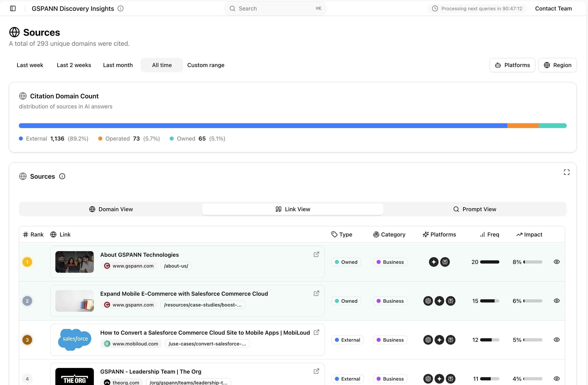The height and width of the screenshot is (385, 588).
Task: Click second platform icon in About GSPANN row
Action: [x=445, y=262]
